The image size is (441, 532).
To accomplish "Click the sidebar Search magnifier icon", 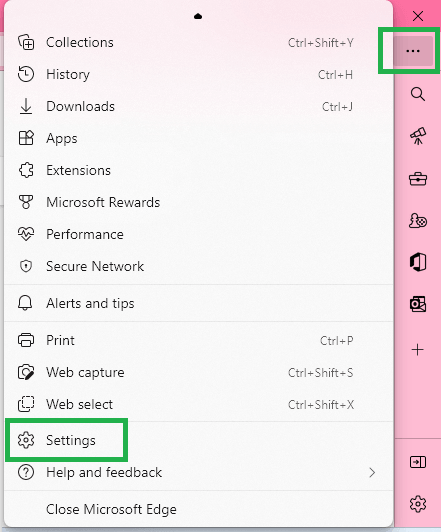I will point(418,94).
